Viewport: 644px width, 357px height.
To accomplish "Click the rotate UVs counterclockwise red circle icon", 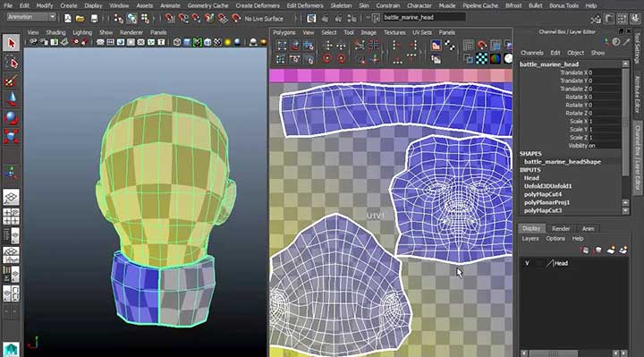I will [327, 59].
